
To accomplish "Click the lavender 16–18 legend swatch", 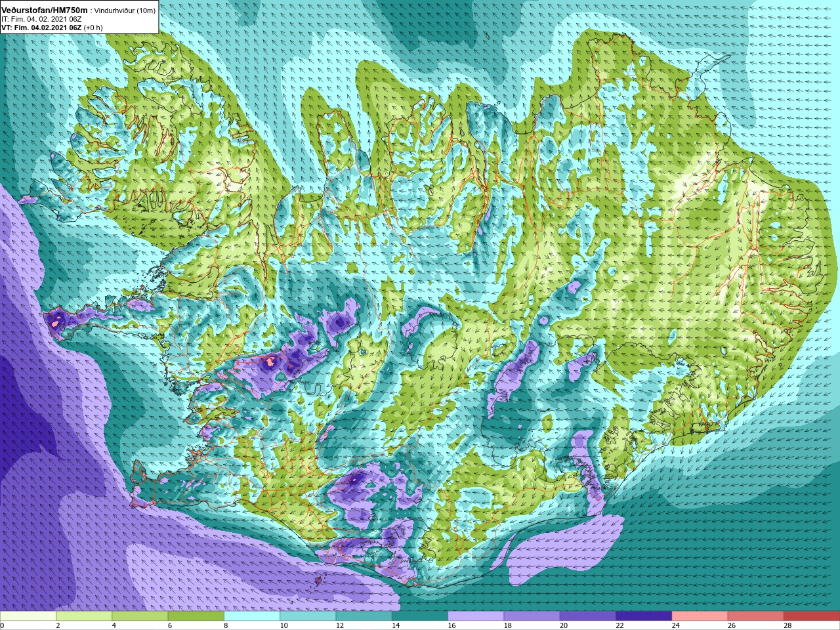I will point(476,616).
